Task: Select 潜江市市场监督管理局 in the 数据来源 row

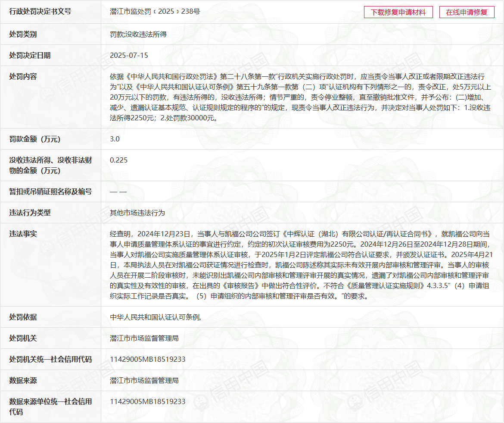Action: (x=144, y=380)
